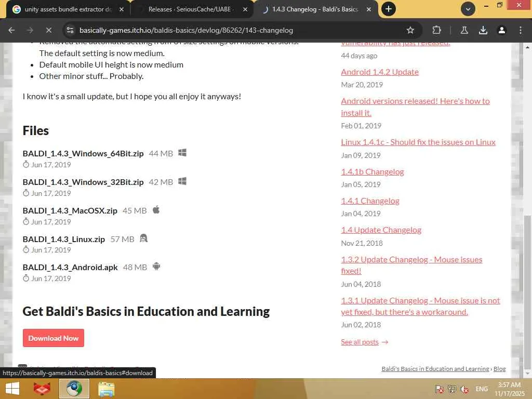The width and height of the screenshot is (532, 399).
Task: Click ENG language indicator
Action: tap(482, 389)
